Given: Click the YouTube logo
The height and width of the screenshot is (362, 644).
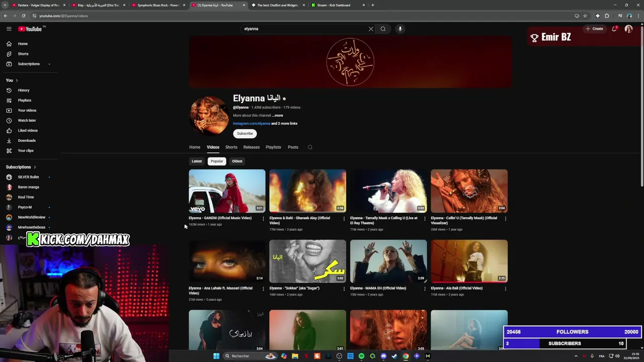Looking at the screenshot, I should [x=30, y=29].
